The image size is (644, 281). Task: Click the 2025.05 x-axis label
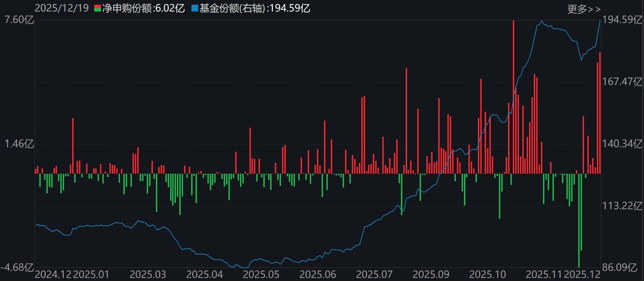click(261, 274)
